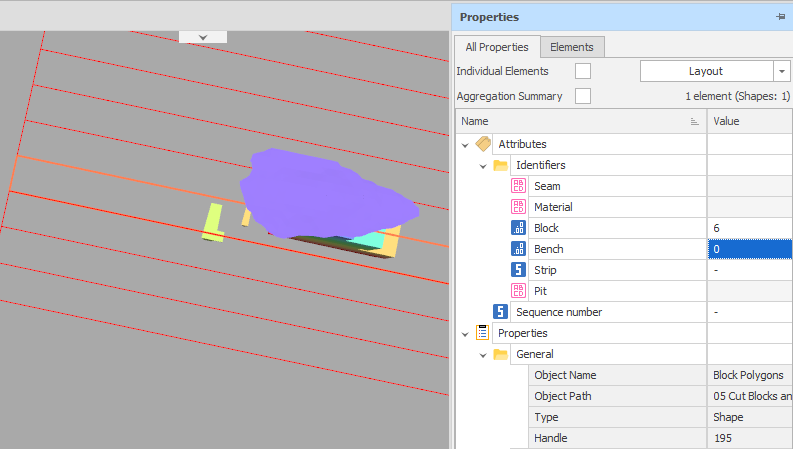
Task: Click the Seam text attribute icon
Action: 518,186
